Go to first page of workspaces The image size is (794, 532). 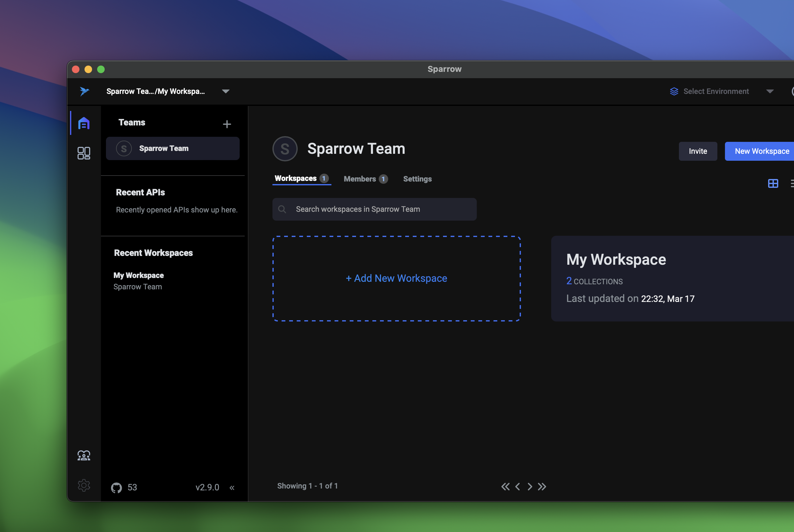505,487
